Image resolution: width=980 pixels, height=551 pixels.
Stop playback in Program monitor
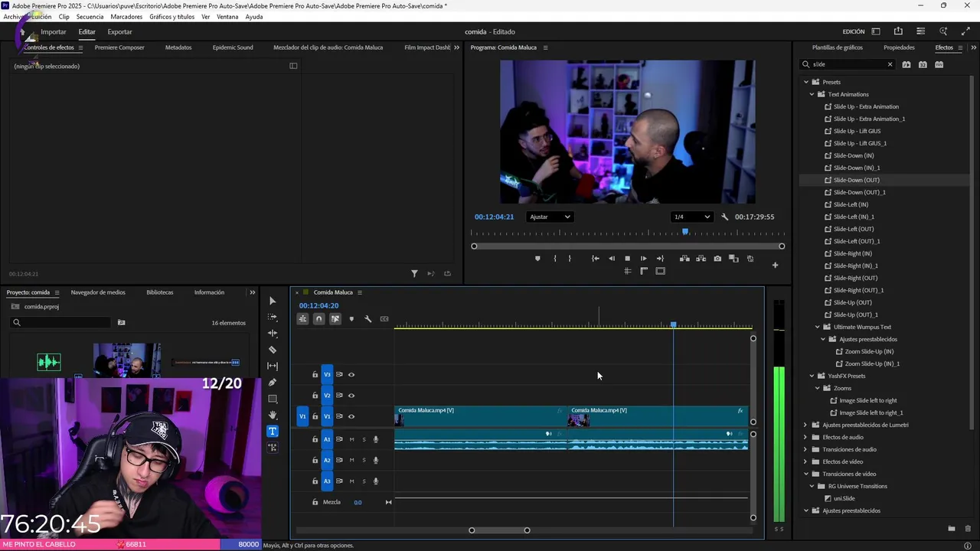pos(627,259)
